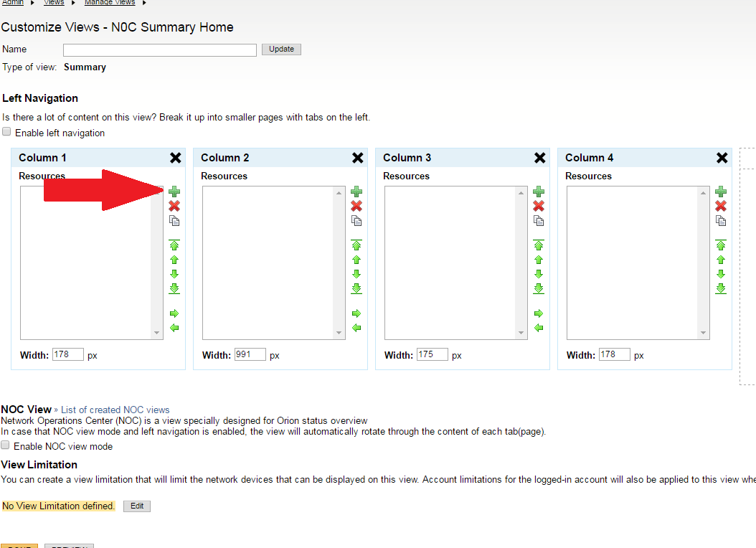
Task: Move Column 2 resource to bottom
Action: [356, 288]
